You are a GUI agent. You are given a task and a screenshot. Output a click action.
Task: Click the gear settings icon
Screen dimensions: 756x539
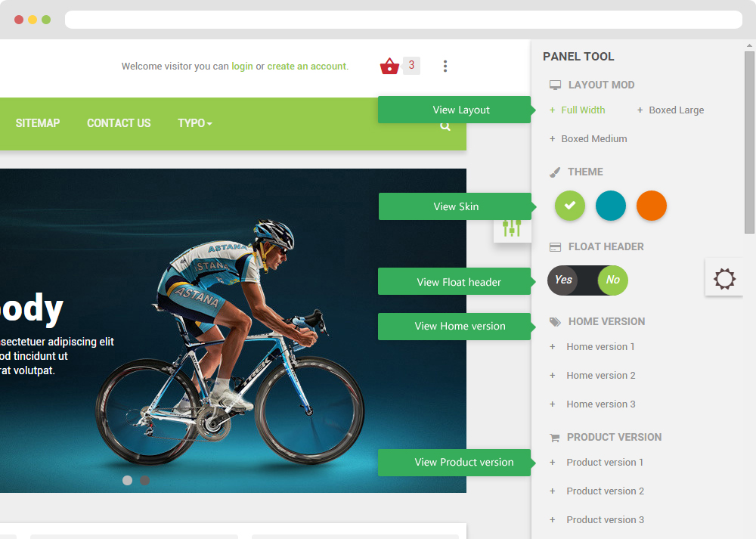point(724,279)
